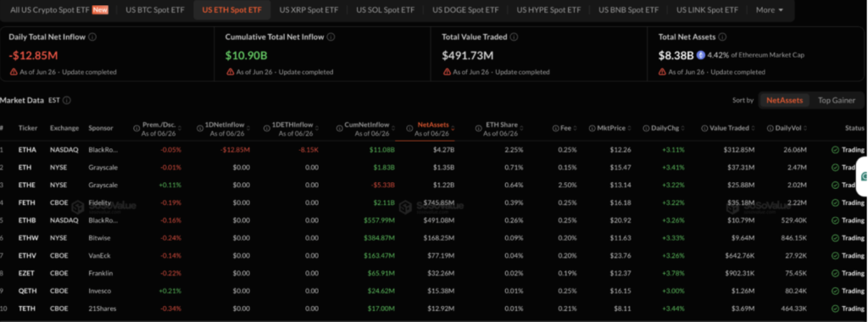Open the ETHB ticker row

pos(434,220)
